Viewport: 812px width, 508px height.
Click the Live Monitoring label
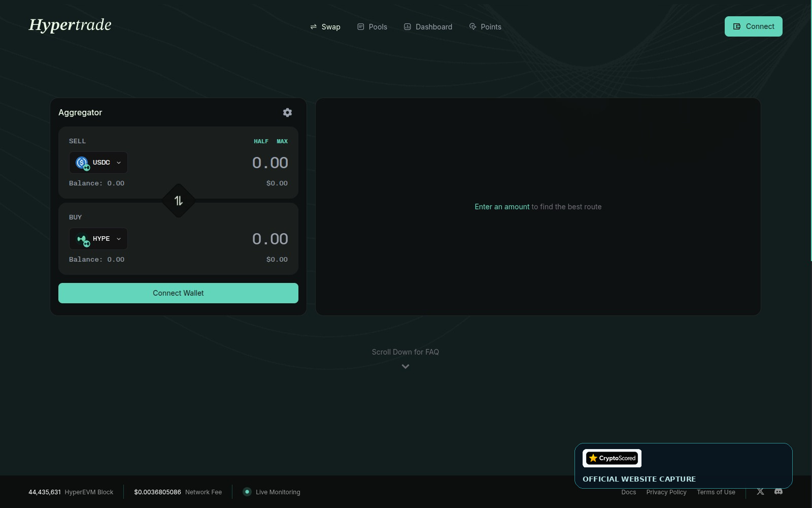point(278,492)
